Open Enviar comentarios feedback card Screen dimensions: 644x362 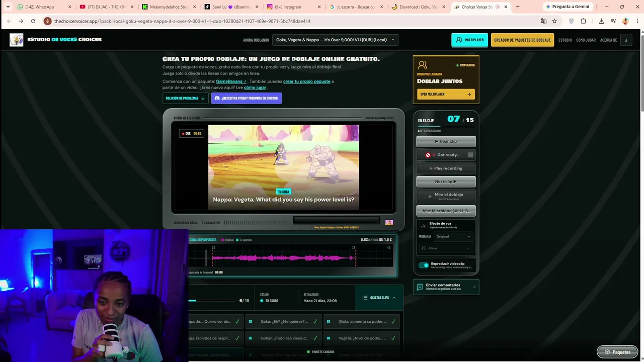tap(446, 287)
